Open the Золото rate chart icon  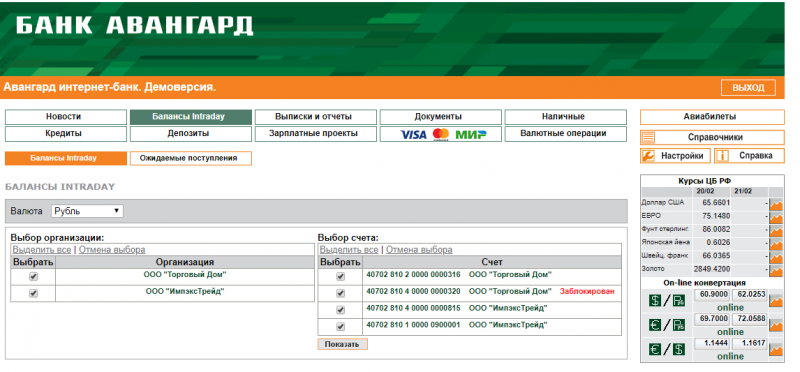[x=776, y=271]
